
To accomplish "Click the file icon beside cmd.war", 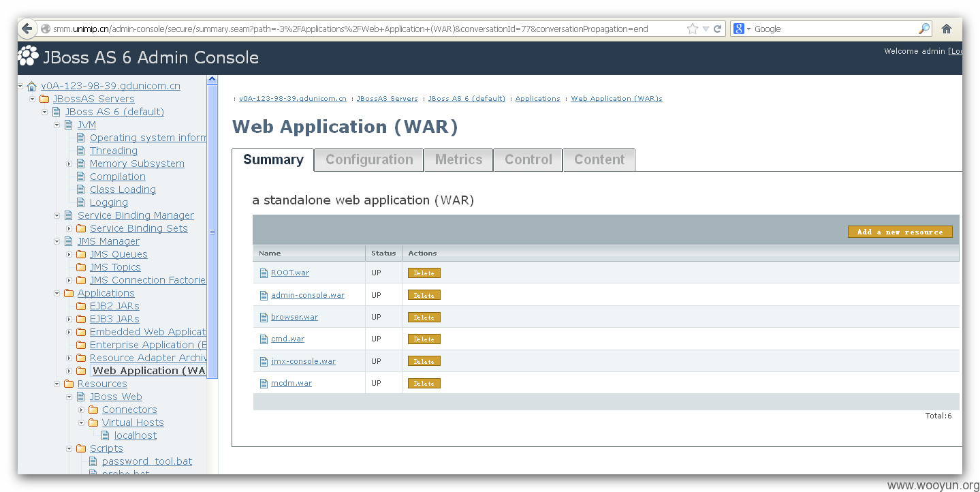I will click(264, 339).
